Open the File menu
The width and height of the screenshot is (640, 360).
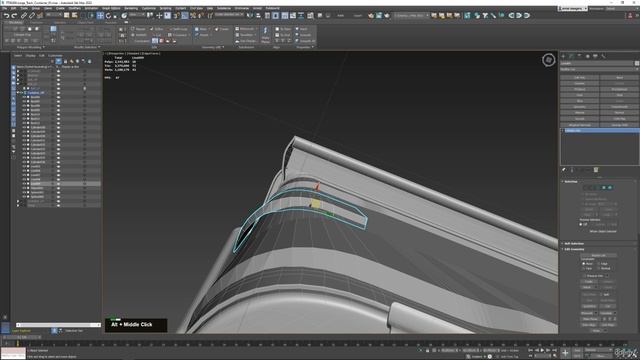pos(5,8)
